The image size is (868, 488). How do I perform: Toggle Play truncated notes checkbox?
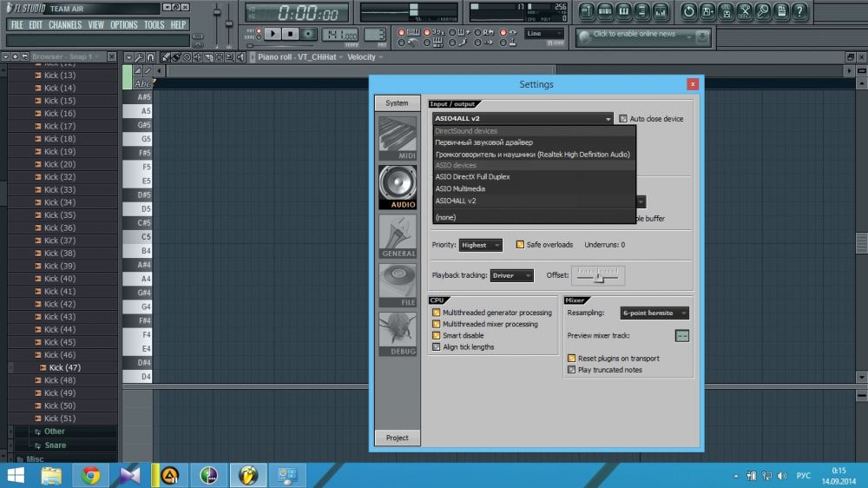tap(571, 370)
